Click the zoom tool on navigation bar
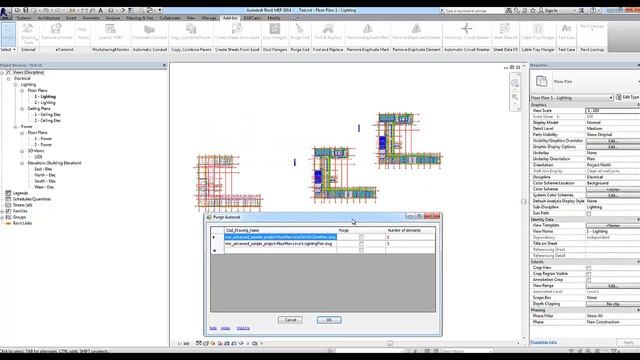The height and width of the screenshot is (360, 640). click(515, 97)
